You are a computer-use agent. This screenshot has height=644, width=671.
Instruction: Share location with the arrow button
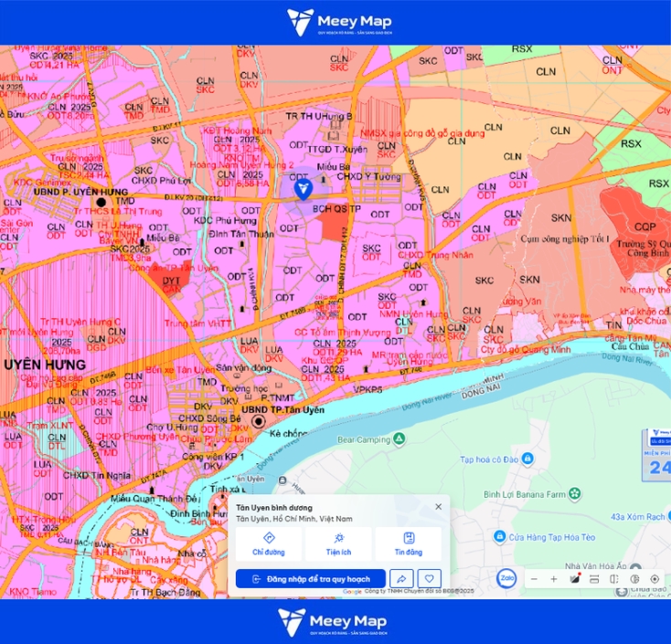click(x=401, y=579)
